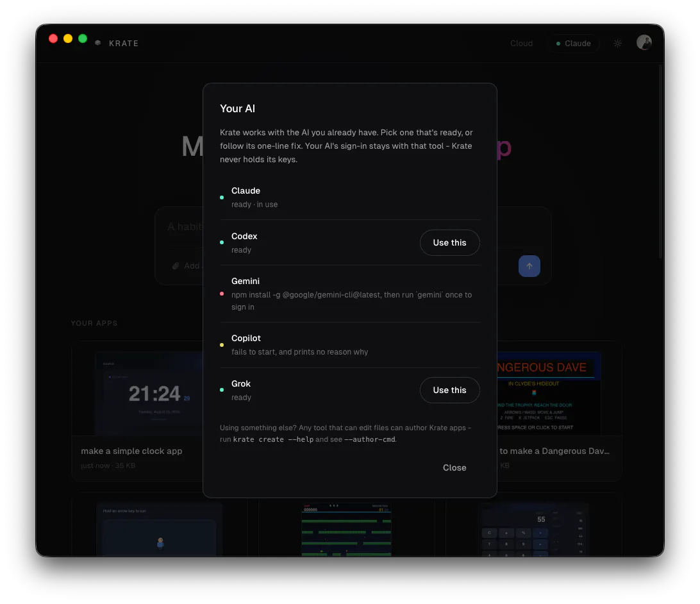The height and width of the screenshot is (604, 700).
Task: Click the Grok green status dot
Action: [222, 390]
